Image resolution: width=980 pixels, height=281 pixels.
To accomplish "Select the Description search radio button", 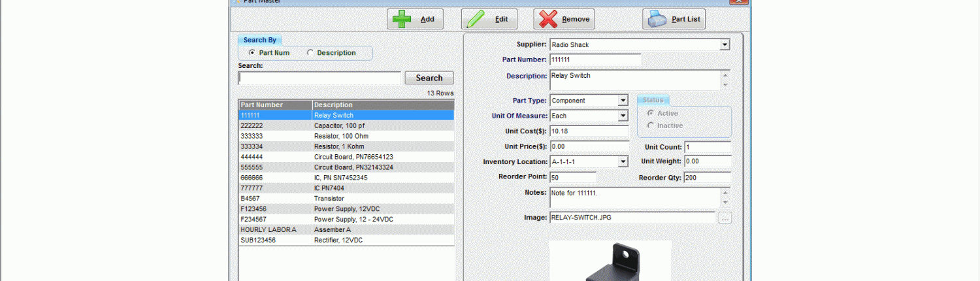I will [310, 53].
